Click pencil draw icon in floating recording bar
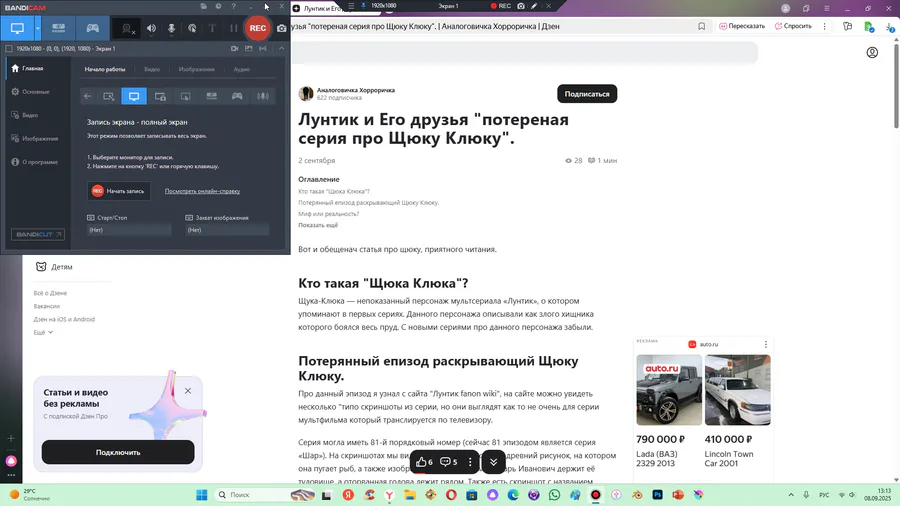The height and width of the screenshot is (506, 900). (x=534, y=6)
